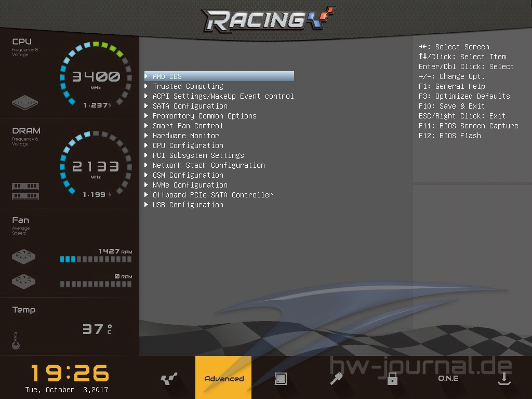
Task: Open the Security tab padlock icon
Action: (392, 378)
